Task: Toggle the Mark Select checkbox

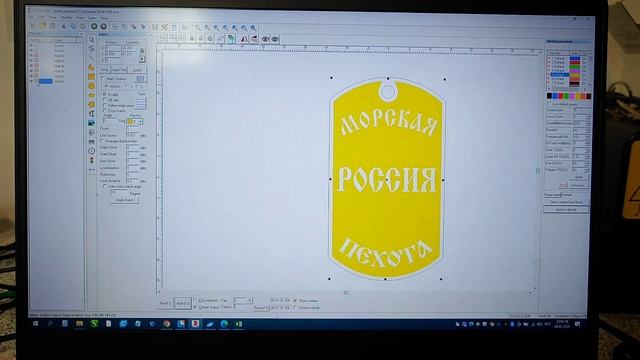Action: click(x=196, y=307)
